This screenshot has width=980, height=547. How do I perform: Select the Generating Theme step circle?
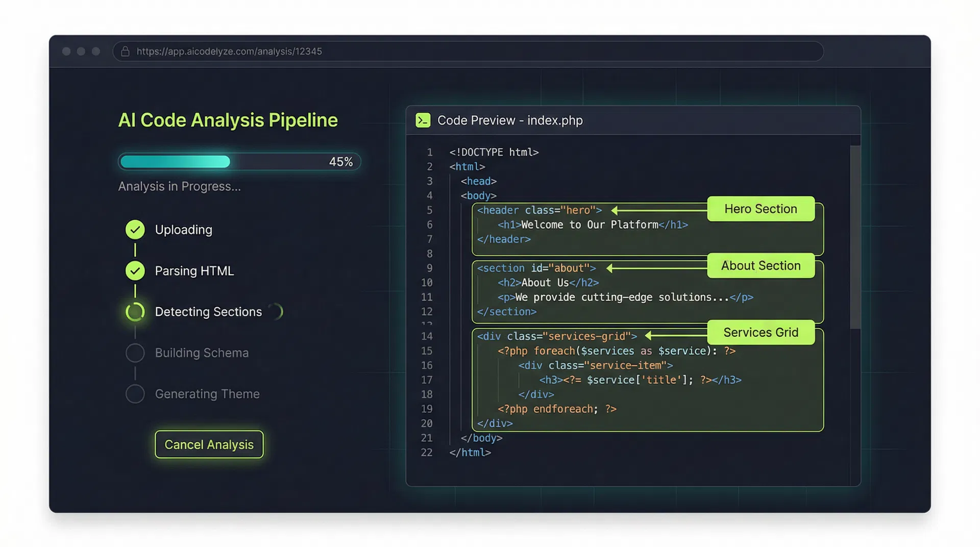tap(135, 393)
